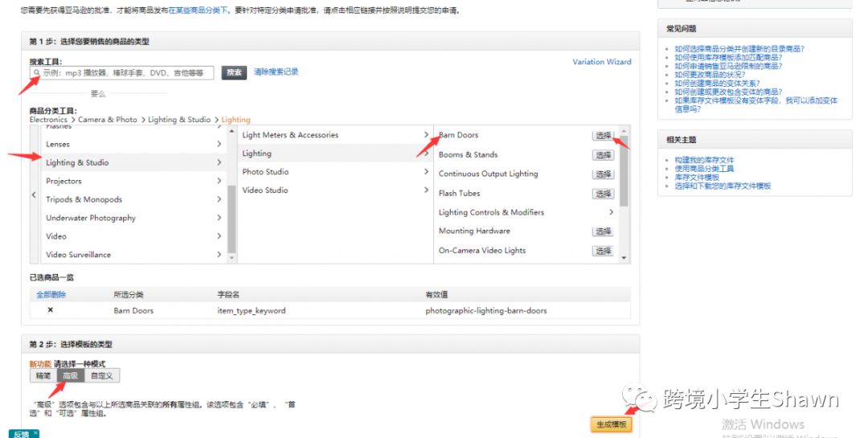The image size is (868, 438).
Task: Open the Variation Wizard link
Action: coord(602,62)
